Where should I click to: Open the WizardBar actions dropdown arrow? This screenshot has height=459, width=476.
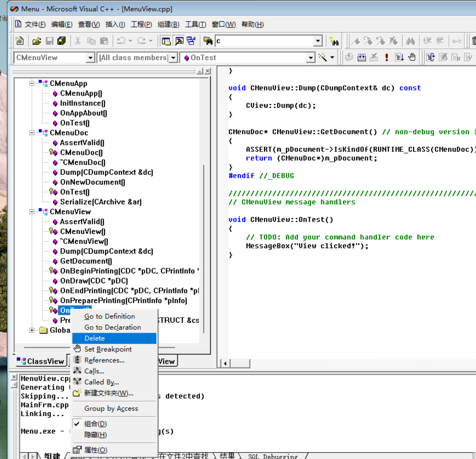pyautogui.click(x=332, y=57)
